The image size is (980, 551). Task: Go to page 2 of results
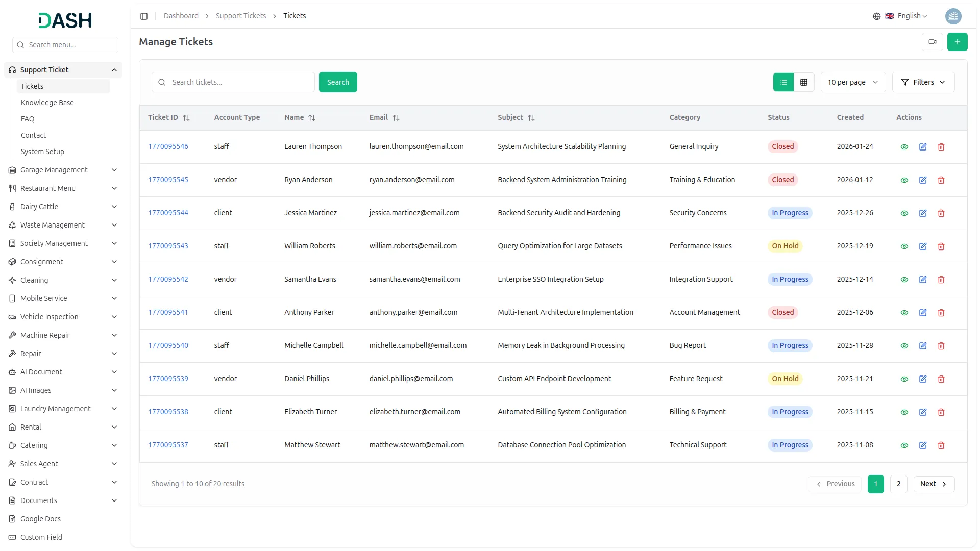tap(898, 484)
